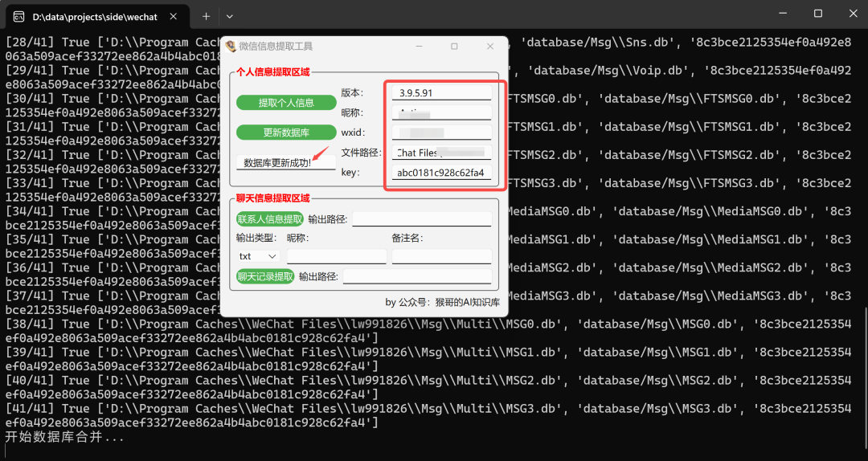Click the 聊天记录提取 button
868x461 pixels.
tap(265, 276)
